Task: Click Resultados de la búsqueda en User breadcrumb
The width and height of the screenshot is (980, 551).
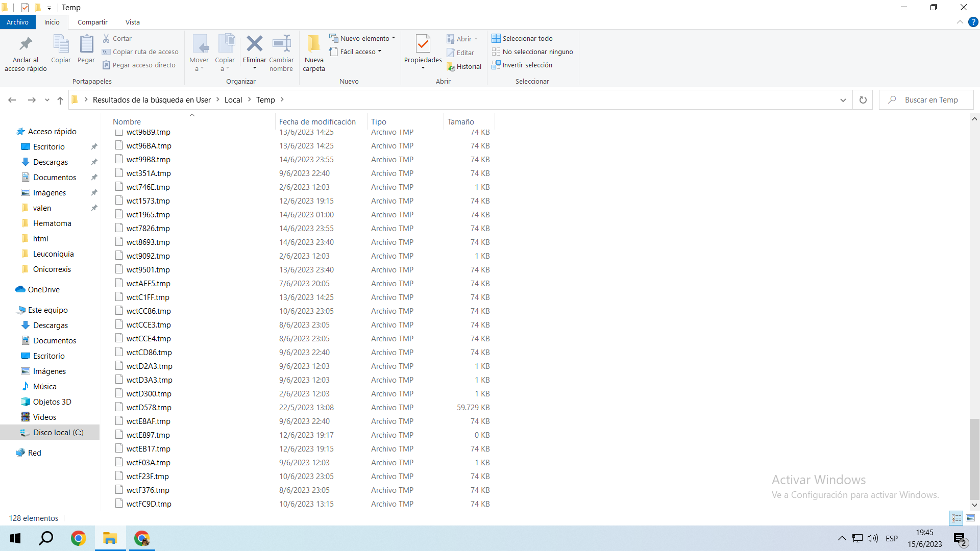Action: tap(152, 100)
